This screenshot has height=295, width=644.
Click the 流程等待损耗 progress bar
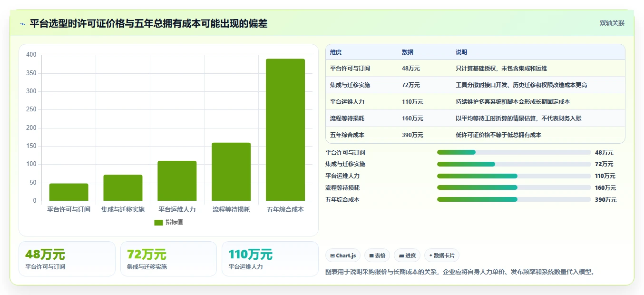coord(514,187)
